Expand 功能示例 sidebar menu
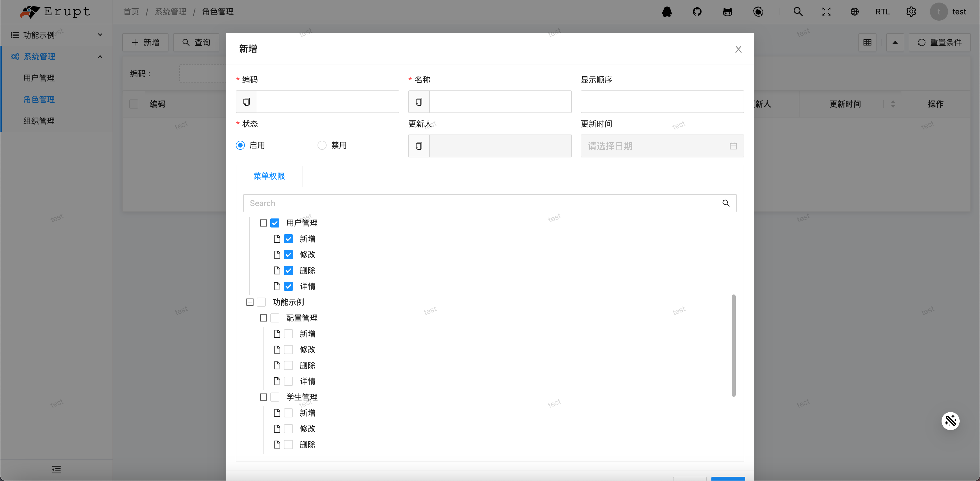980x481 pixels. (56, 35)
